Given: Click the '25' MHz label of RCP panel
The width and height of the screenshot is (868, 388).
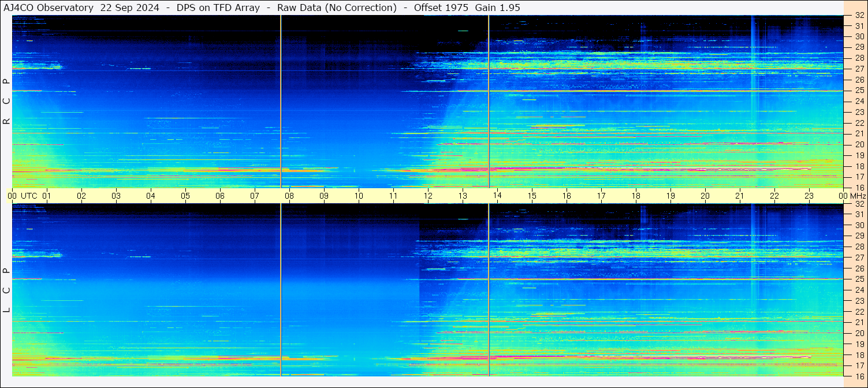Looking at the screenshot, I should pos(859,90).
